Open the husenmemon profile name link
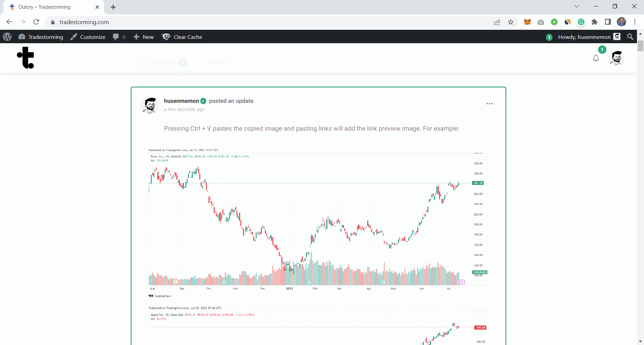This screenshot has height=345, width=644. point(181,101)
